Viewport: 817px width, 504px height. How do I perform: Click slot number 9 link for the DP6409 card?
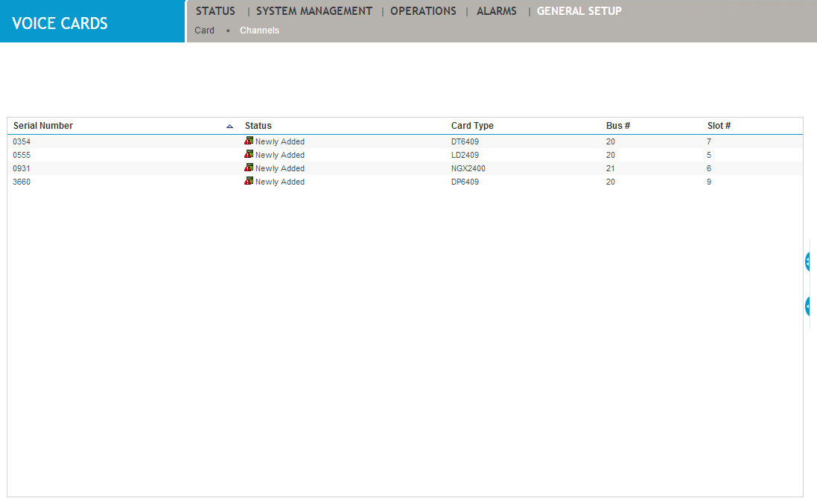708,181
